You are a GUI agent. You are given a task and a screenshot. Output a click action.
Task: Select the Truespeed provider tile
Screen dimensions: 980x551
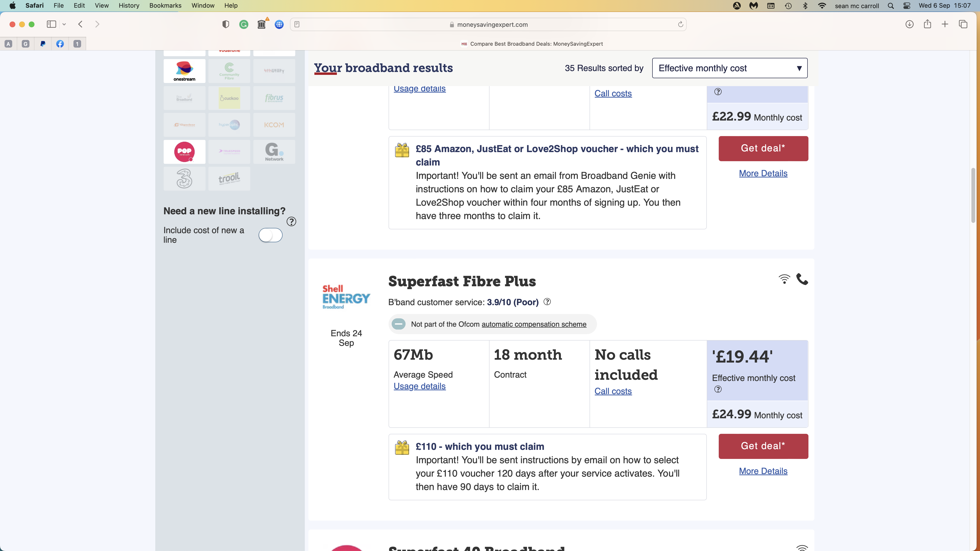tap(229, 152)
